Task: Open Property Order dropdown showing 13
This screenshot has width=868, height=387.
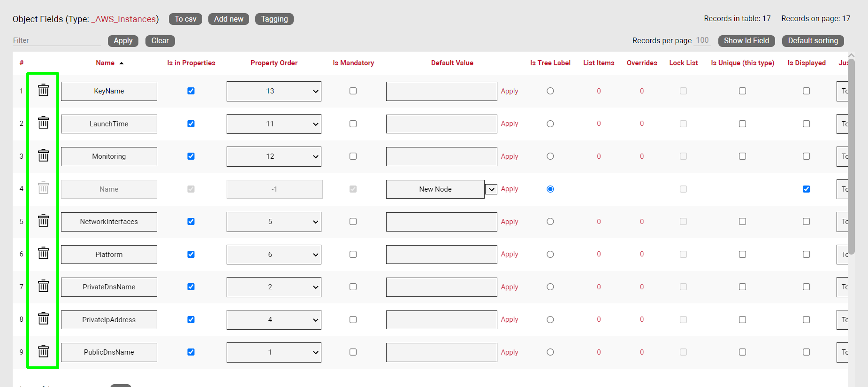Action: [x=274, y=91]
